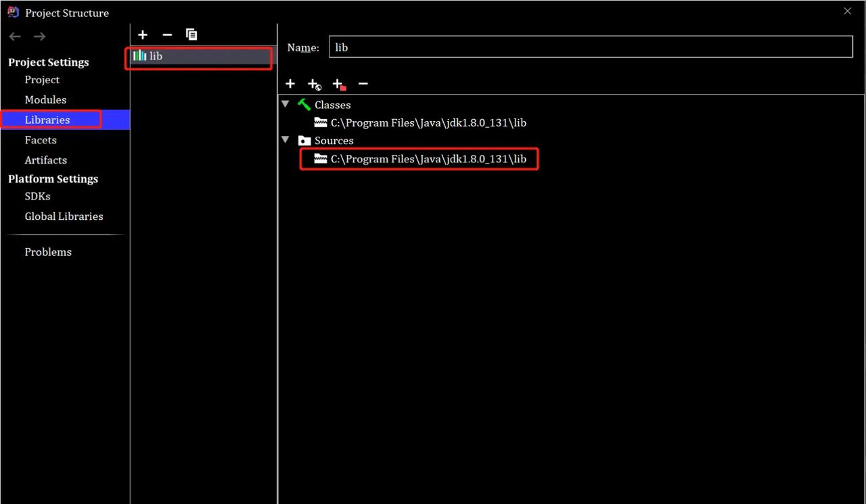Add a new library with the library list plus icon
The image size is (866, 504).
click(143, 35)
